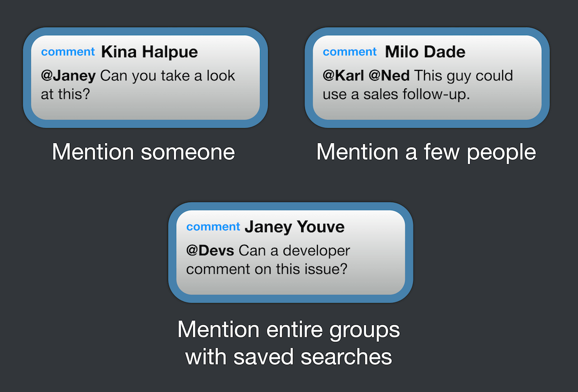This screenshot has width=578, height=392.
Task: Click the @Janey mention in Kina's comment
Action: [68, 75]
